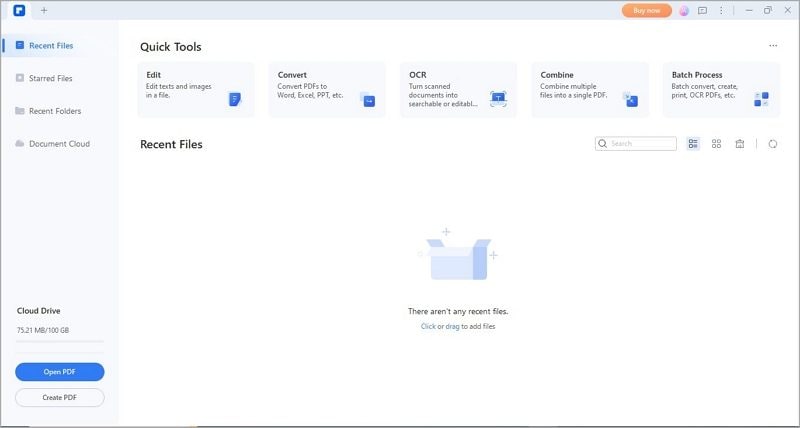The image size is (800, 428).
Task: Open the Edit quick tool
Action: 196,90
